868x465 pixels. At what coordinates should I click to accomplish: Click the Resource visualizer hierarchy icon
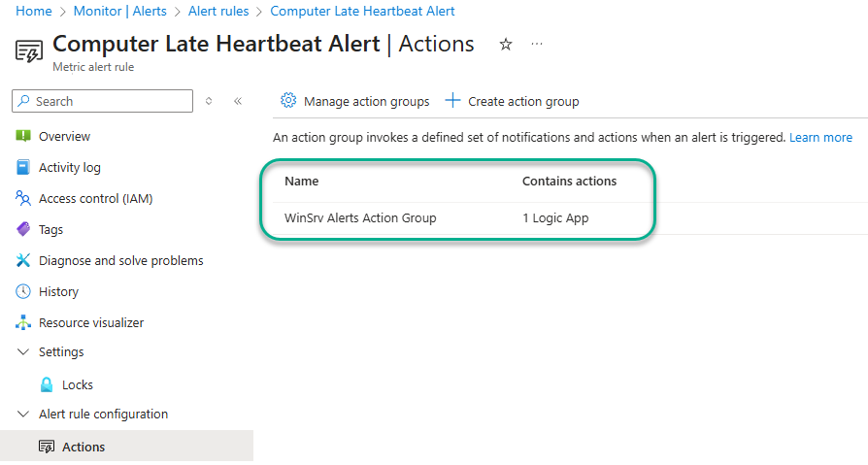(x=23, y=322)
